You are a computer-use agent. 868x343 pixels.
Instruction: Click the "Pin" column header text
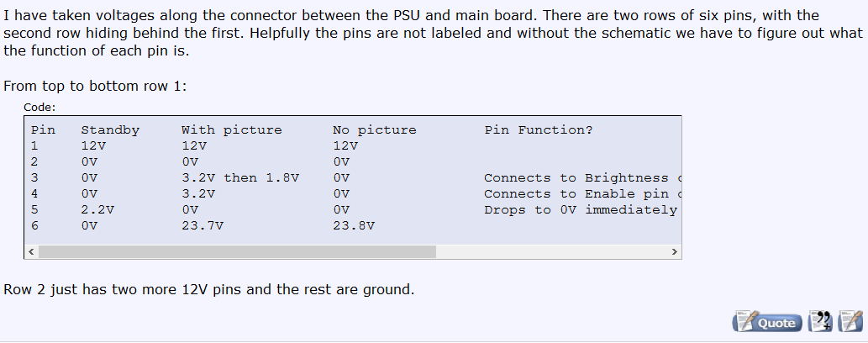(43, 130)
